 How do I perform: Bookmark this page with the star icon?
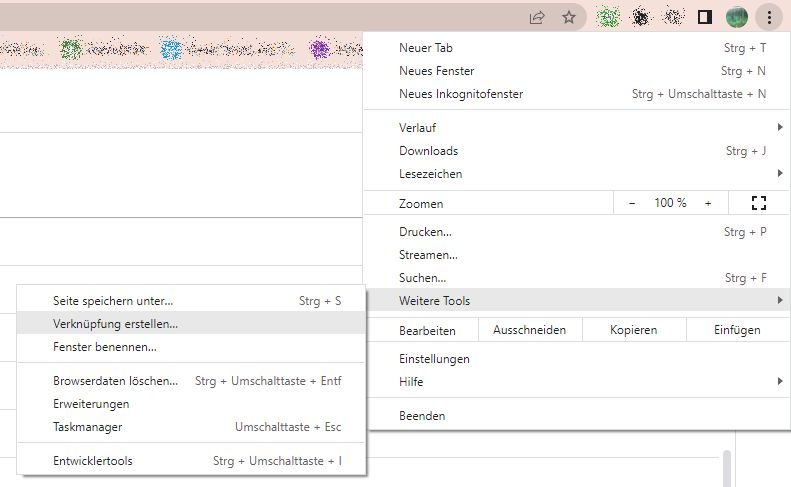point(569,18)
